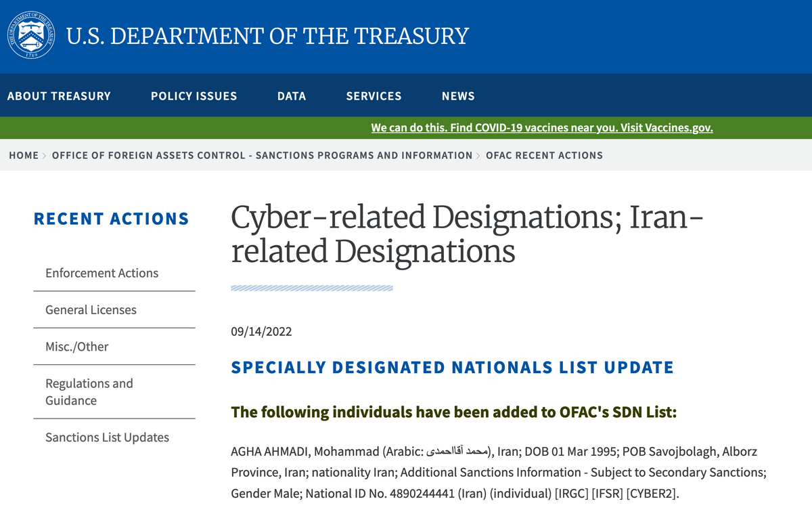Follow the COVID-19 vaccines banner link
The width and height of the screenshot is (812, 516).
click(x=541, y=128)
